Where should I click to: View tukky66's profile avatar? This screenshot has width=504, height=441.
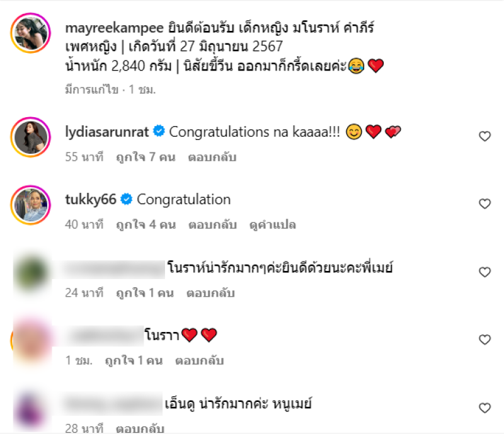coord(31,205)
